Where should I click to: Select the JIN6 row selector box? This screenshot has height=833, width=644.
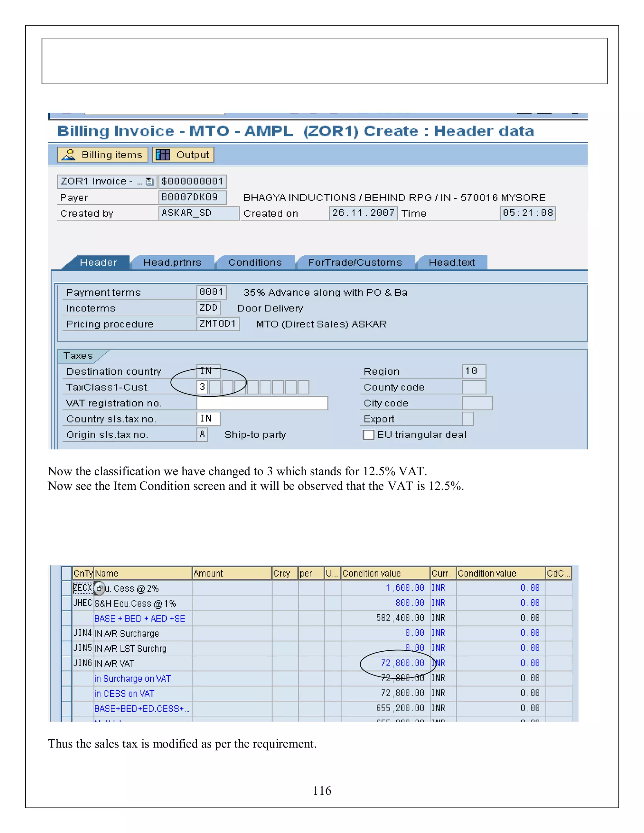click(x=67, y=663)
